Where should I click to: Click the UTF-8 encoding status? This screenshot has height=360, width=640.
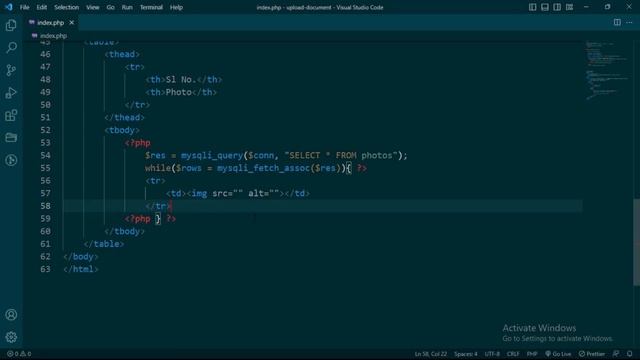click(x=492, y=354)
